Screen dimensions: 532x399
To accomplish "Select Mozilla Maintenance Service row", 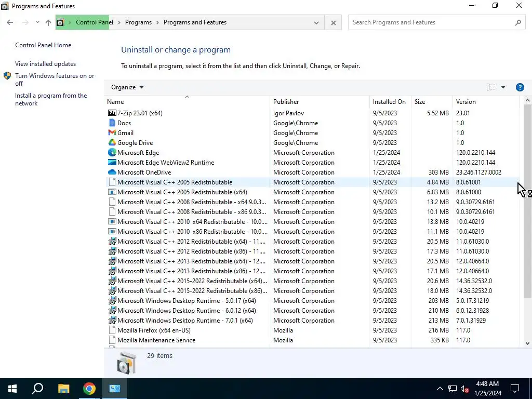I will [312, 340].
